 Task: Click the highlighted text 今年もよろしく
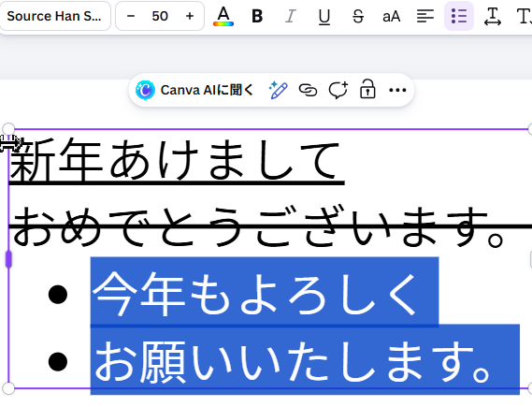[x=254, y=293]
